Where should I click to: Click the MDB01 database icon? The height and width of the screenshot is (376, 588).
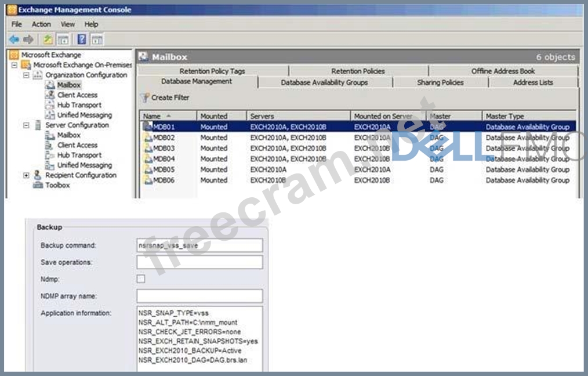148,126
